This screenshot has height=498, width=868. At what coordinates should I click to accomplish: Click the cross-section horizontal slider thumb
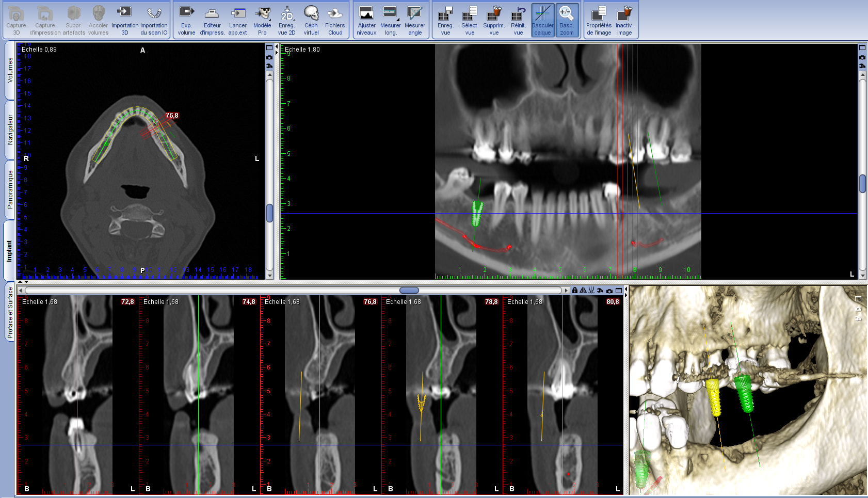tap(409, 291)
